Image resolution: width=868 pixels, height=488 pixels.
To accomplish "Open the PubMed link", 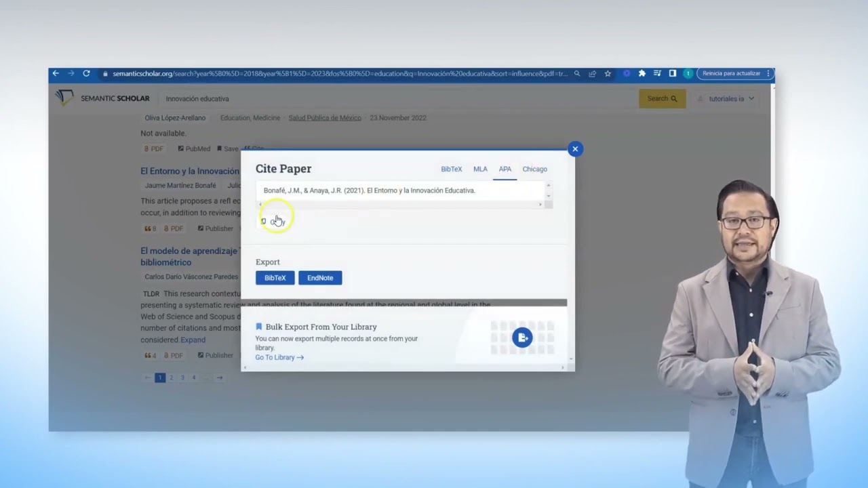I will tap(194, 149).
